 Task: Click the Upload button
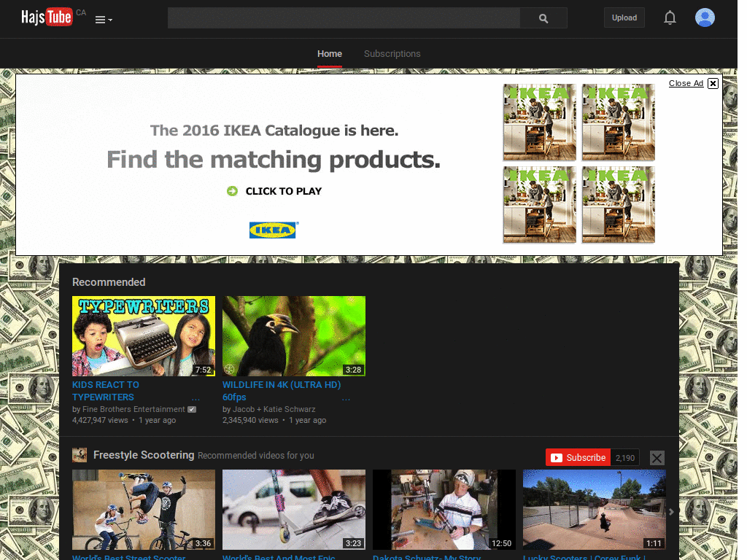click(624, 17)
